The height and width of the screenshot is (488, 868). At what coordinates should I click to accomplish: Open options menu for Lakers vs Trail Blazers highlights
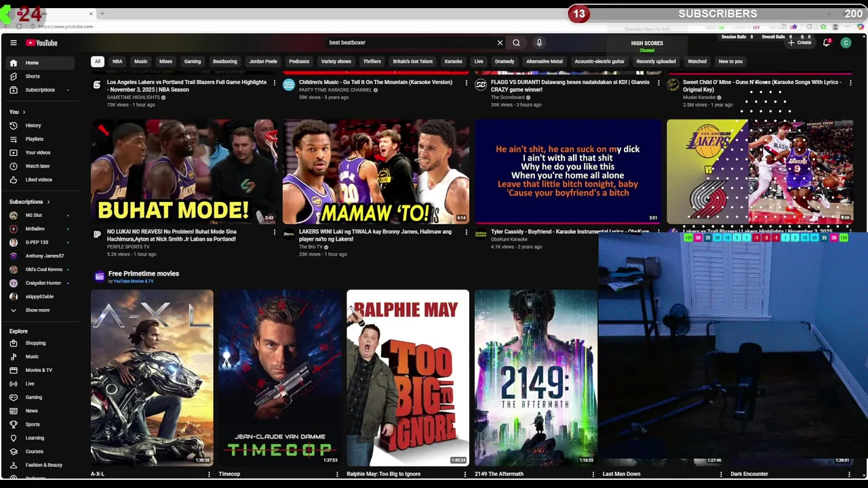coord(275,83)
